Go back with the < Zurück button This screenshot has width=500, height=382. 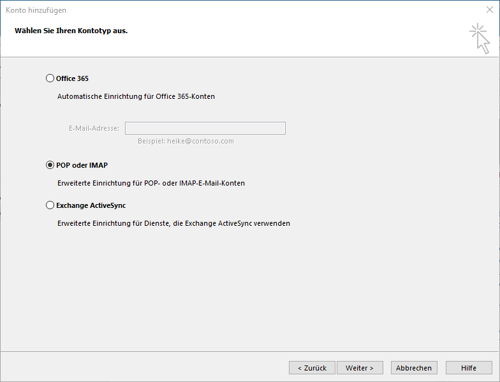point(312,368)
